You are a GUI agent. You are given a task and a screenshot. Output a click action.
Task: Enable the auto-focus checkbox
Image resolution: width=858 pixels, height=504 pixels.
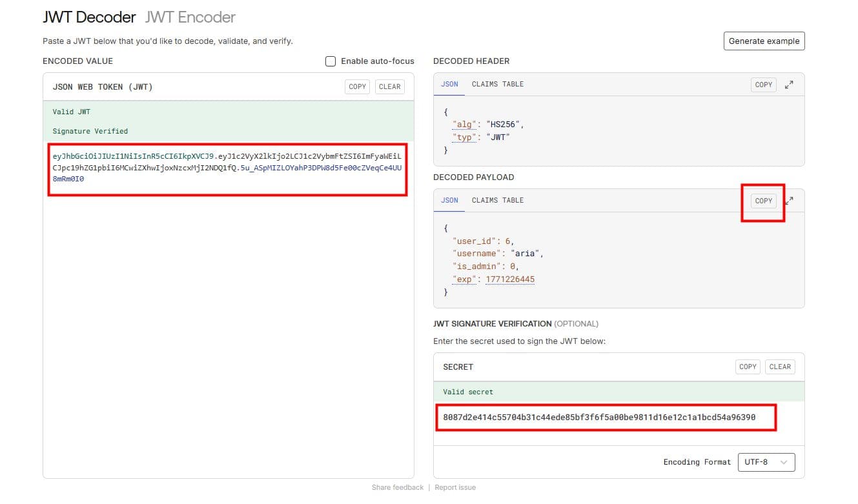331,61
